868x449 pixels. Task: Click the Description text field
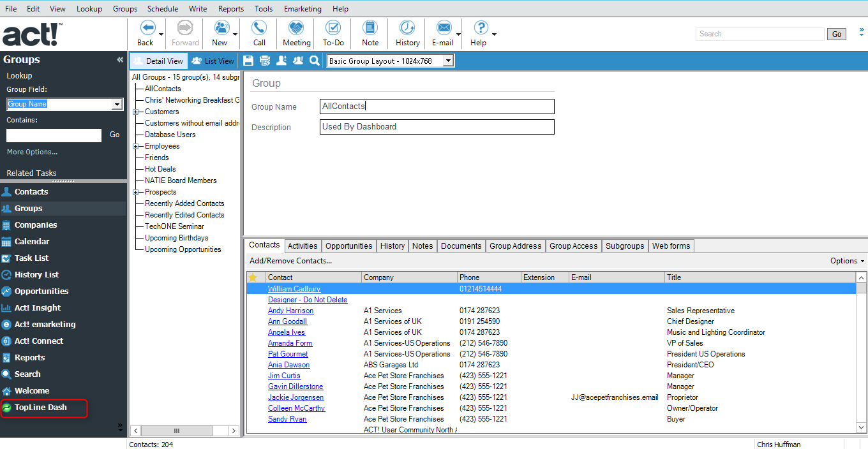(x=437, y=127)
